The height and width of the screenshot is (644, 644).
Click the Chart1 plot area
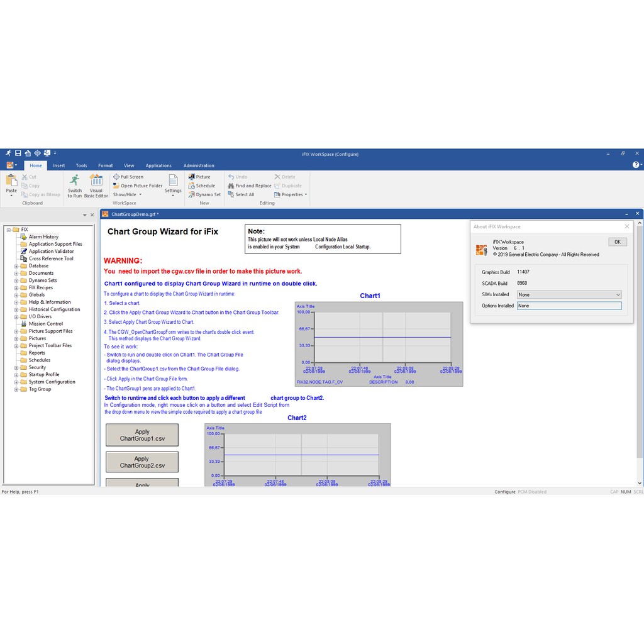(x=382, y=338)
